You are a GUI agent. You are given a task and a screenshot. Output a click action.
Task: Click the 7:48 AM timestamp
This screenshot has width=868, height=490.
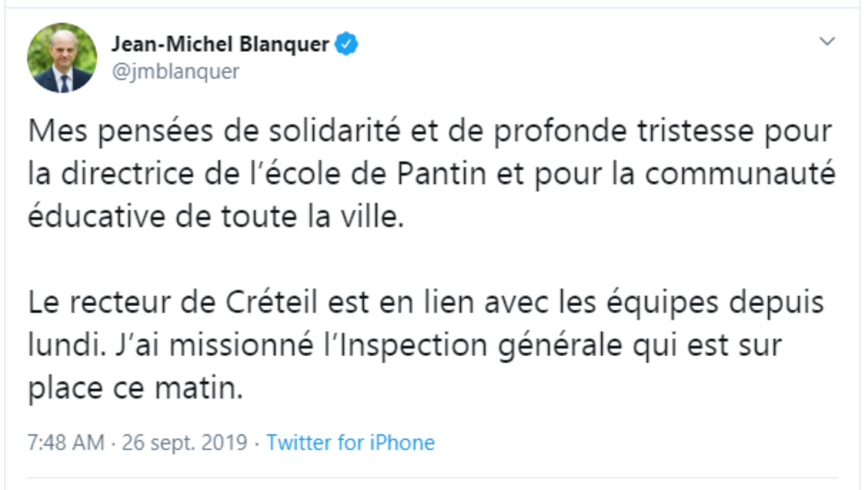click(x=66, y=442)
